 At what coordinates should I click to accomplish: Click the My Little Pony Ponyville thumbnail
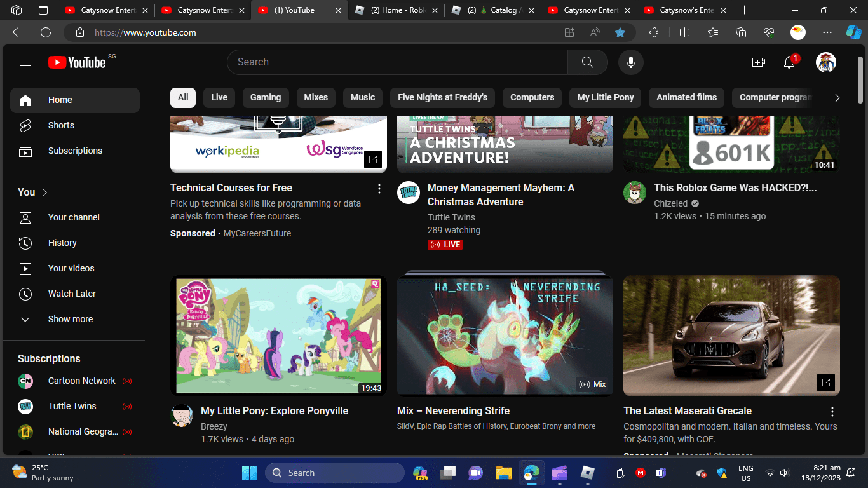pyautogui.click(x=278, y=335)
